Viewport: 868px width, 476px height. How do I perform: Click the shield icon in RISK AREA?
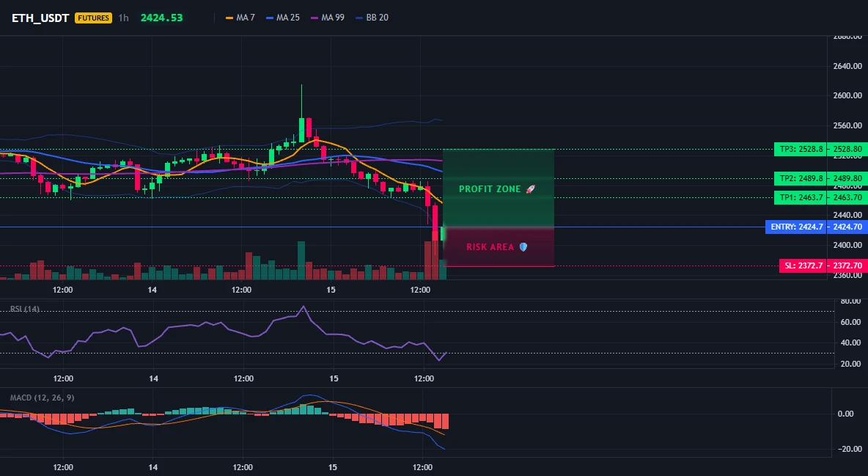pyautogui.click(x=523, y=246)
